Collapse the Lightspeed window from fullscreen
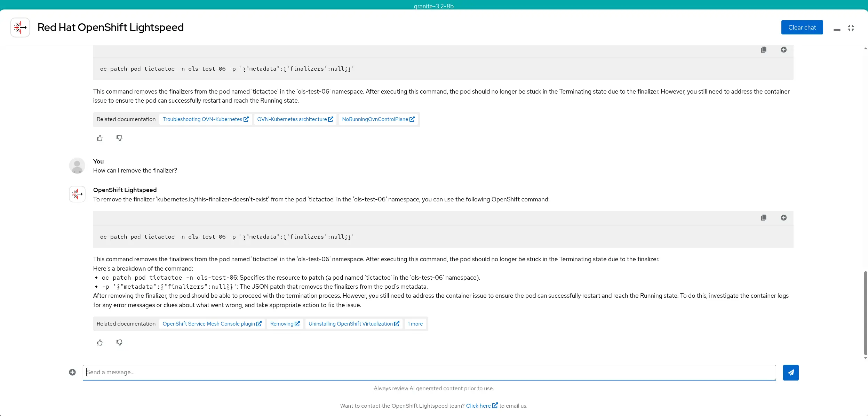 (x=851, y=28)
